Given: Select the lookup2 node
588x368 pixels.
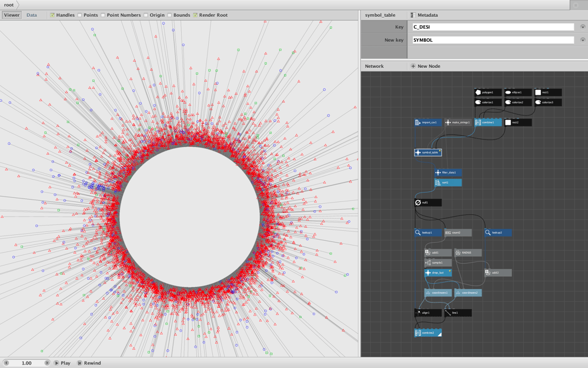Looking at the screenshot, I should [x=498, y=233].
